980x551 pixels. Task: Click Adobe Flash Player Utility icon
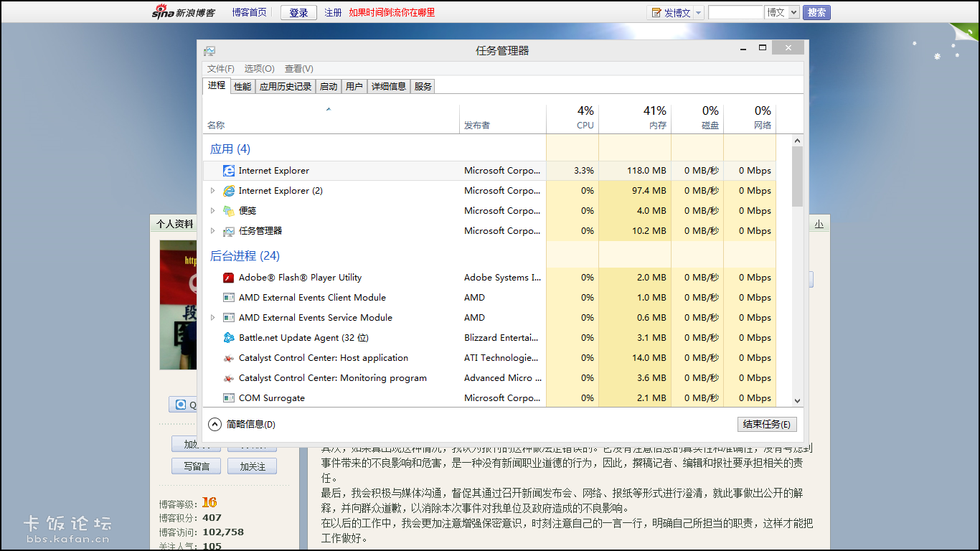pyautogui.click(x=229, y=278)
